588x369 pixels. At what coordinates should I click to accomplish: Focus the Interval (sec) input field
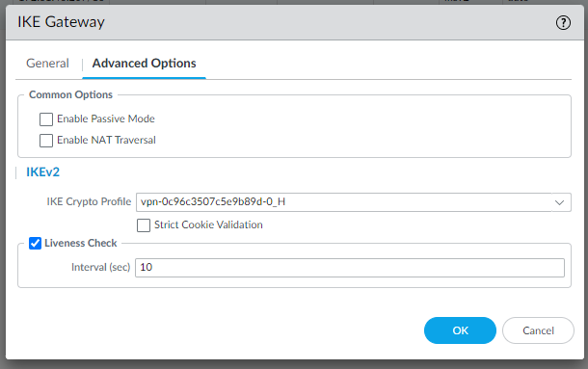click(350, 268)
